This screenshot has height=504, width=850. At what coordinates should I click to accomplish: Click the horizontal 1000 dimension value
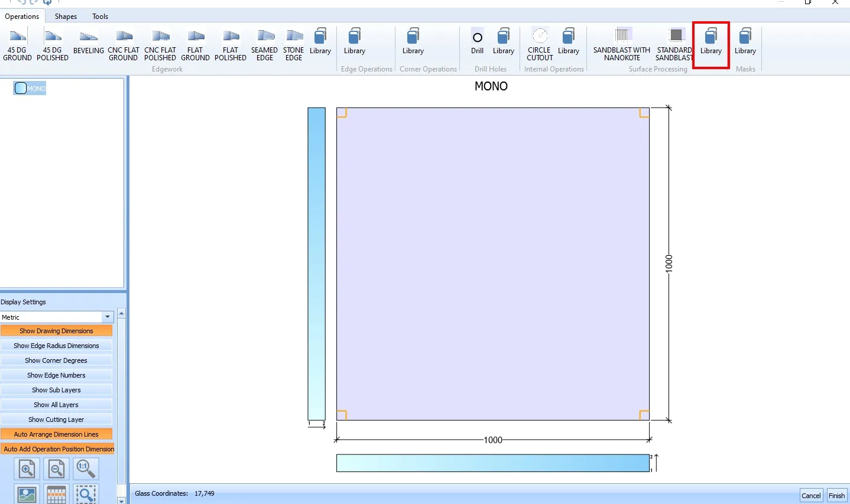click(493, 440)
